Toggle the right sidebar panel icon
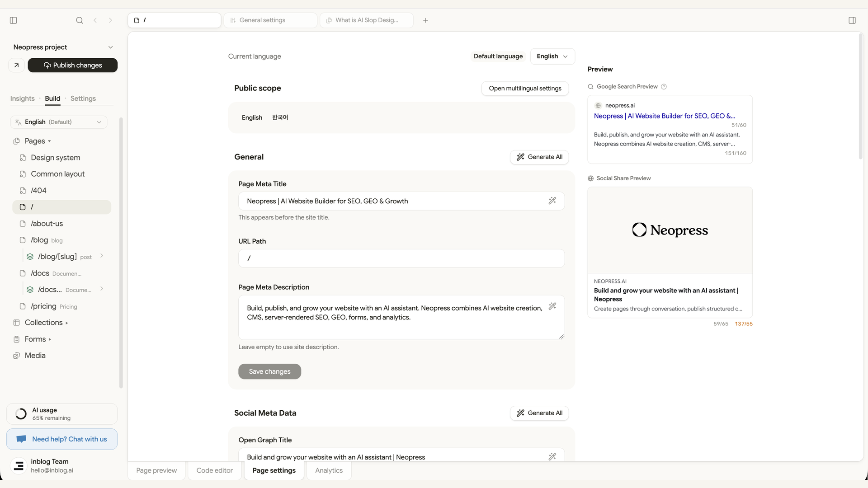This screenshot has width=868, height=488. pos(852,20)
